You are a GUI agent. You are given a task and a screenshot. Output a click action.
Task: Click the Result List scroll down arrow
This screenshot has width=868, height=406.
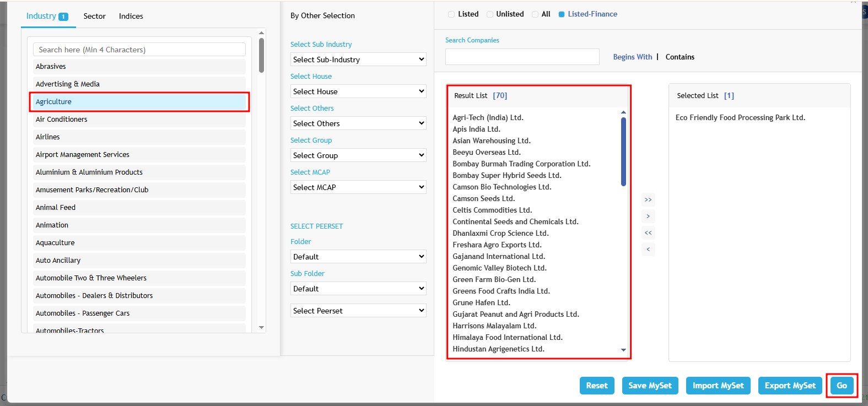(623, 350)
